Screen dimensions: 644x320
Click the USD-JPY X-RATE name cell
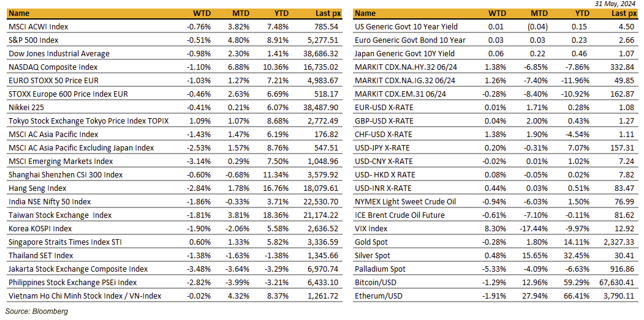[x=384, y=148]
